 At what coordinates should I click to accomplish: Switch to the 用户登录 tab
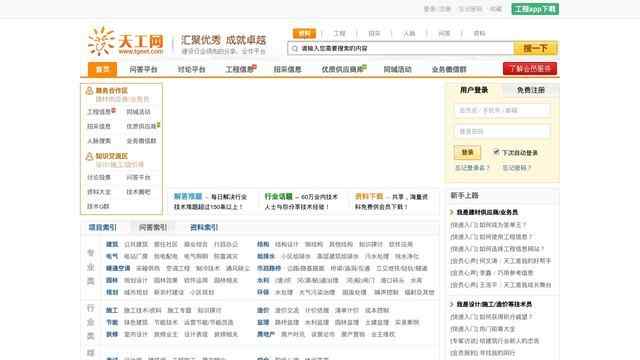474,90
